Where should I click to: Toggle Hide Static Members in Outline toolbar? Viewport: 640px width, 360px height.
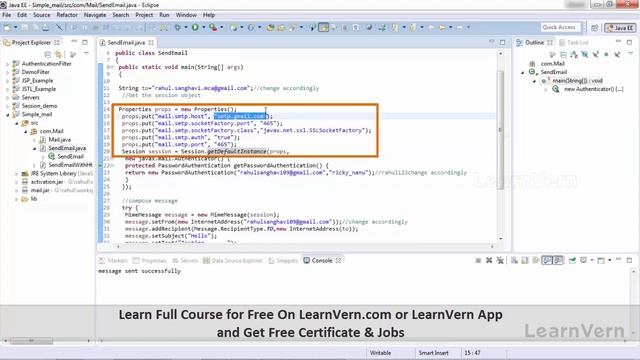[596, 54]
